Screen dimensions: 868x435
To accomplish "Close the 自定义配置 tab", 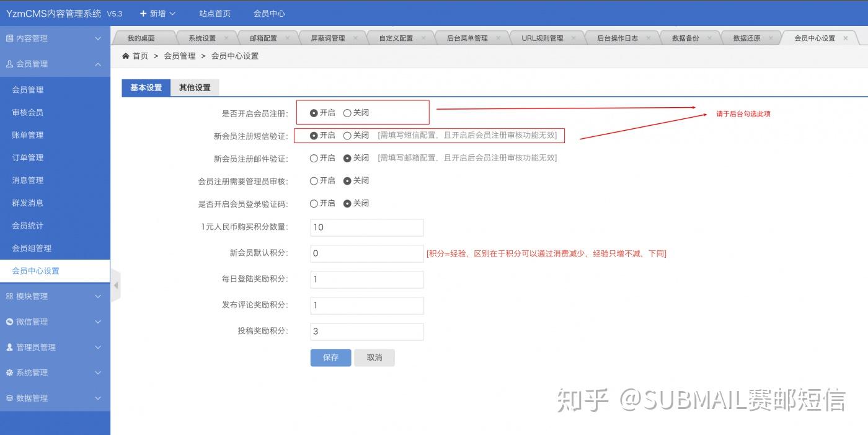I will point(423,38).
